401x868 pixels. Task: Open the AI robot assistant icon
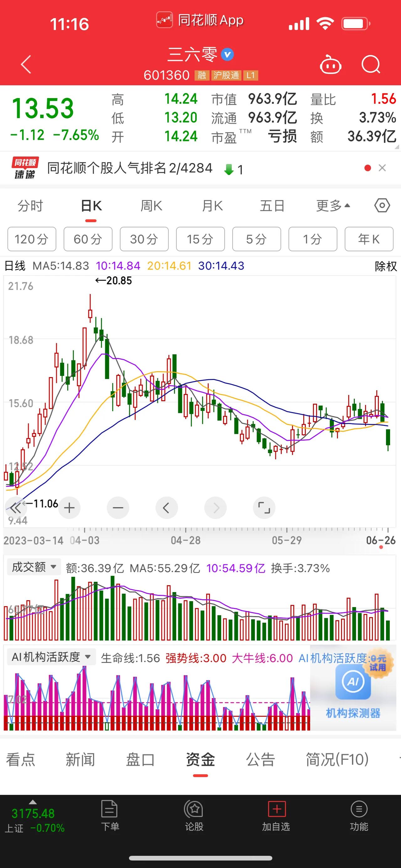coord(330,64)
